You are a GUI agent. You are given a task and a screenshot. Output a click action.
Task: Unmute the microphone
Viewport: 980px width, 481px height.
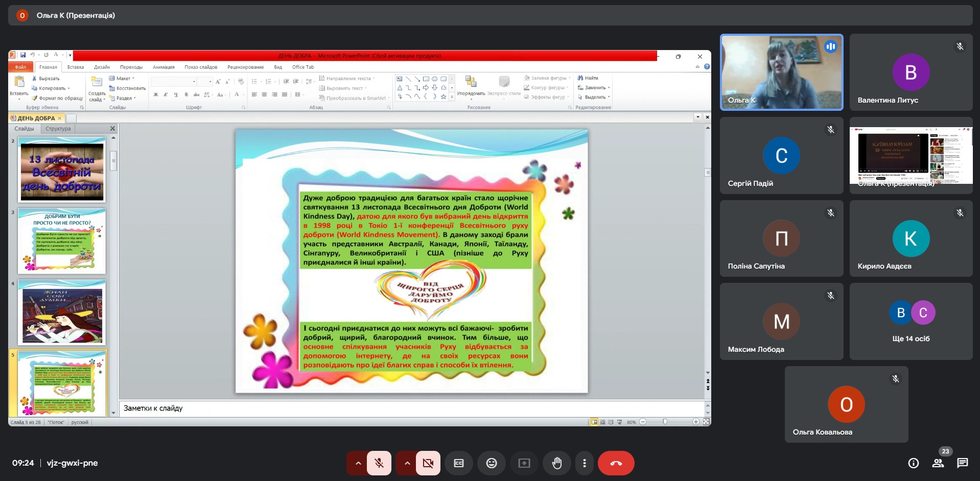click(x=379, y=463)
